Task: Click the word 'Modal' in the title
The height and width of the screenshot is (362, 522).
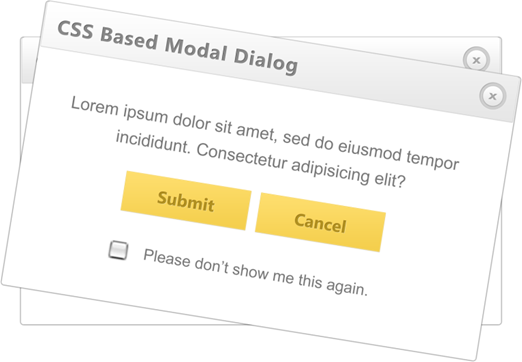Action: (x=196, y=50)
